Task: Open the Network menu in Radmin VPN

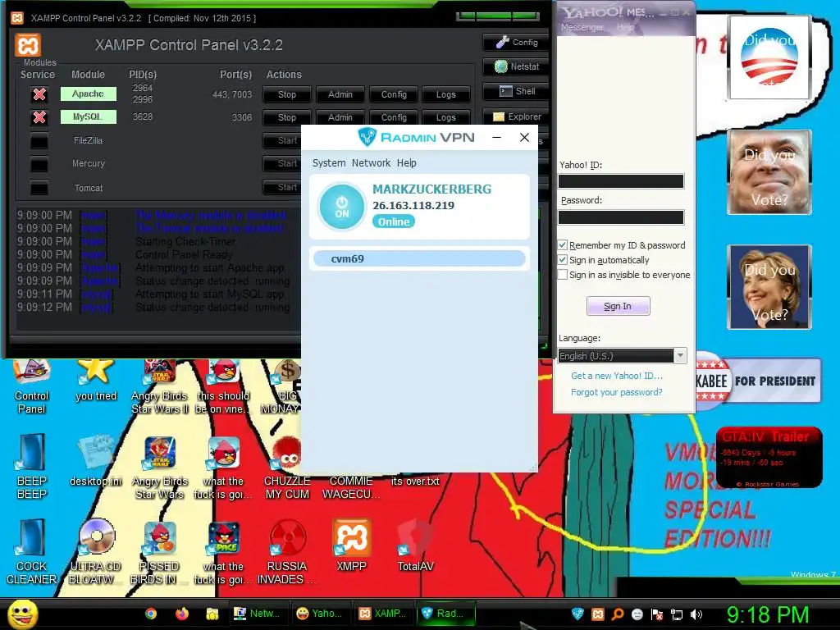Action: coord(372,163)
